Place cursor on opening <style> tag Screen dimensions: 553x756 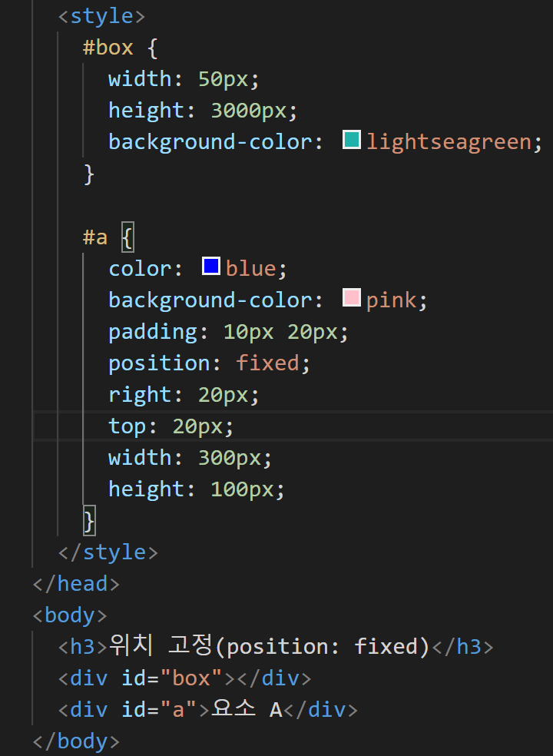click(x=101, y=16)
